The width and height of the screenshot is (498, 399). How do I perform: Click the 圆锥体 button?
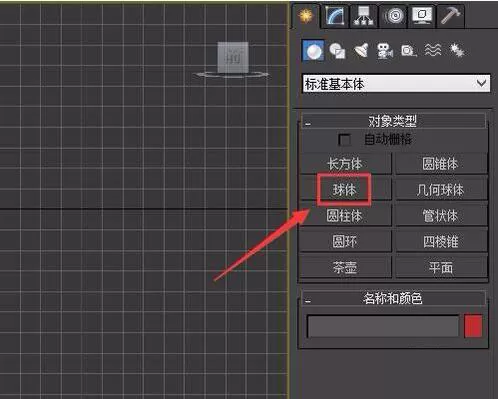[x=441, y=164]
